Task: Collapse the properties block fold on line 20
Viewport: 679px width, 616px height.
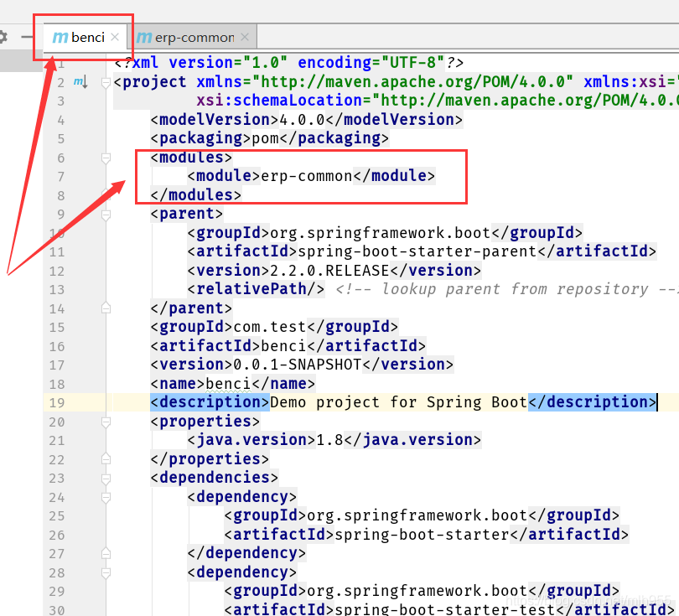Action: tap(106, 422)
